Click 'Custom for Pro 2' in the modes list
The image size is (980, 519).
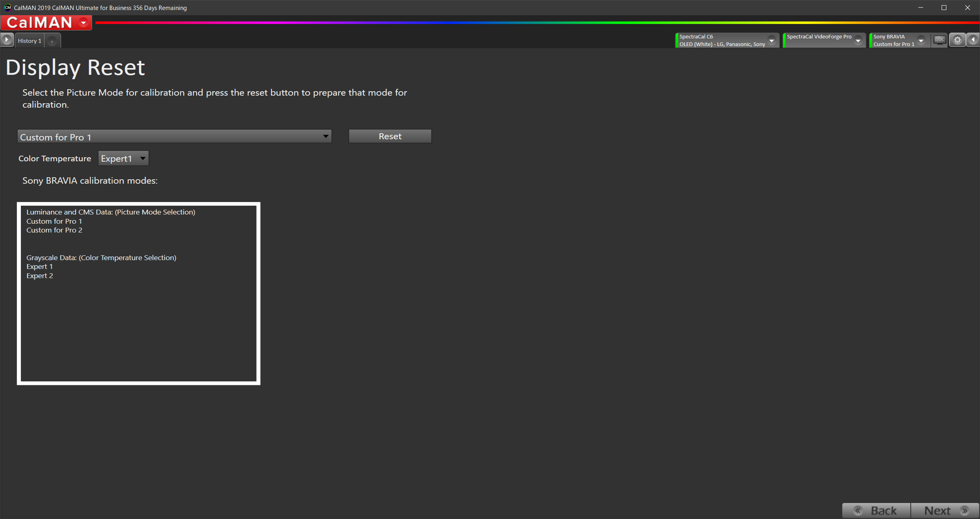click(54, 230)
